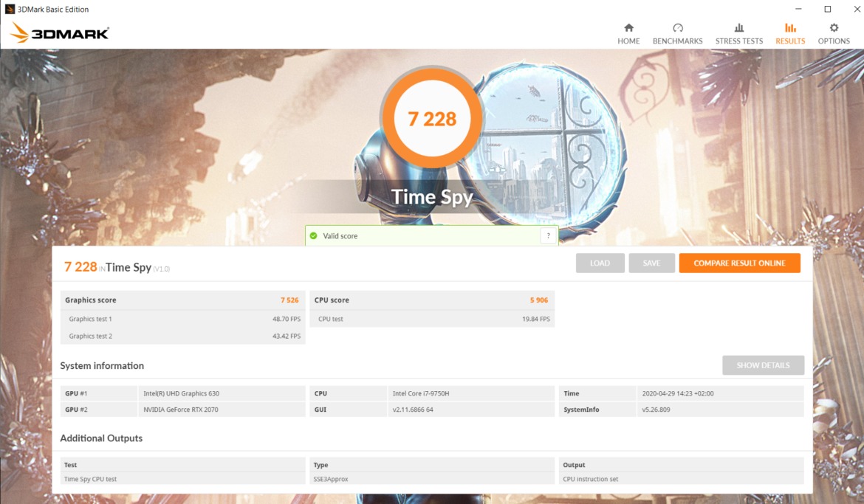Screen dimensions: 864x504
Task: Click the Intel Core i7-9750H CPU entry
Action: [x=421, y=394]
